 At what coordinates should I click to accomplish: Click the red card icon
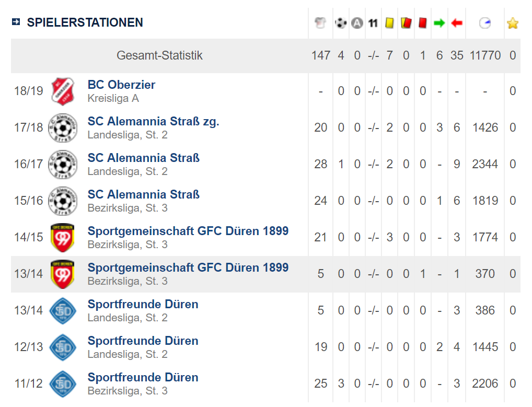pyautogui.click(x=423, y=23)
